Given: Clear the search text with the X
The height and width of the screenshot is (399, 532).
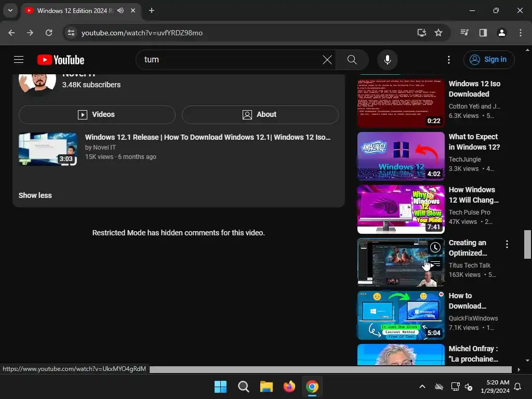Looking at the screenshot, I should tap(327, 60).
